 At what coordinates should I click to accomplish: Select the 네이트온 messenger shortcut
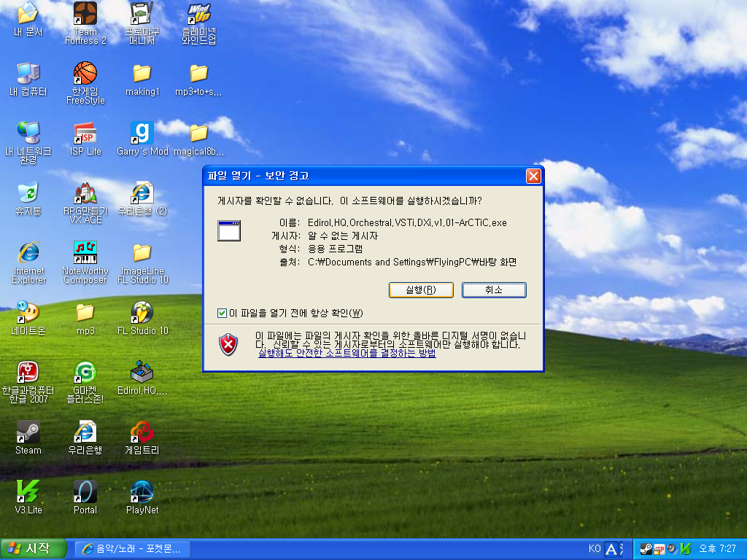28,318
